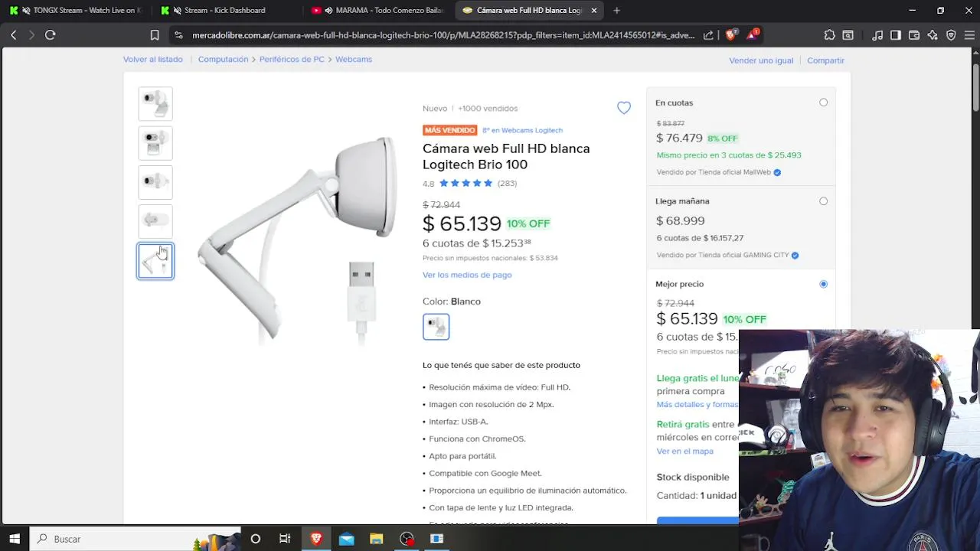The width and height of the screenshot is (980, 551).
Task: Open File Explorer from the taskbar
Action: click(x=377, y=539)
